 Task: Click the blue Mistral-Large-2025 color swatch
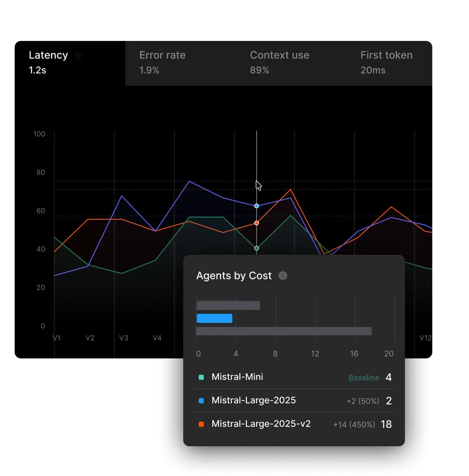201,401
